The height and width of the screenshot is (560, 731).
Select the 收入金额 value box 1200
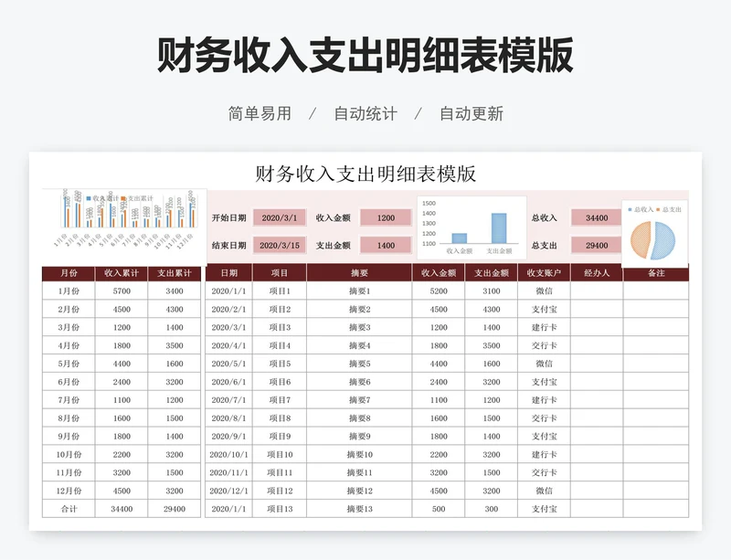tap(386, 217)
